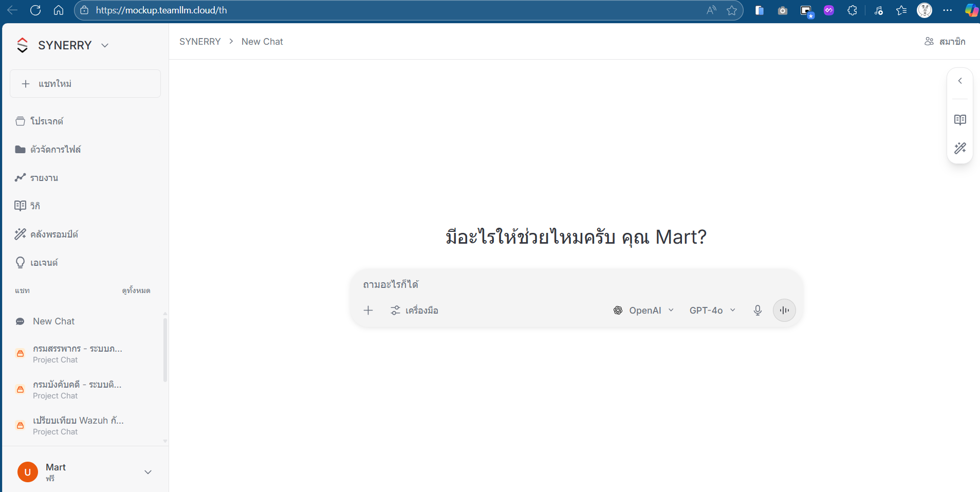Open the favorites list star icon
980x492 pixels.
pyautogui.click(x=901, y=10)
